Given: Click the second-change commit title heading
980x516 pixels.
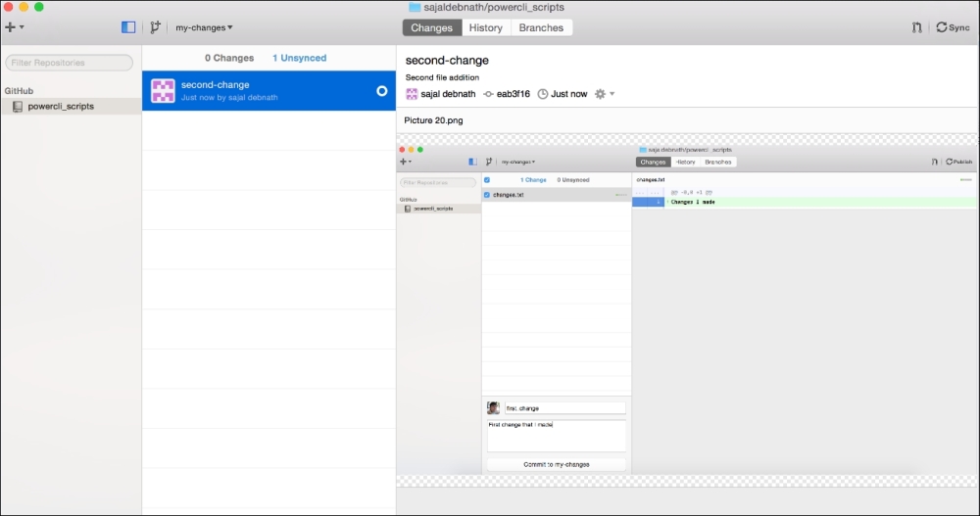Looking at the screenshot, I should (447, 61).
